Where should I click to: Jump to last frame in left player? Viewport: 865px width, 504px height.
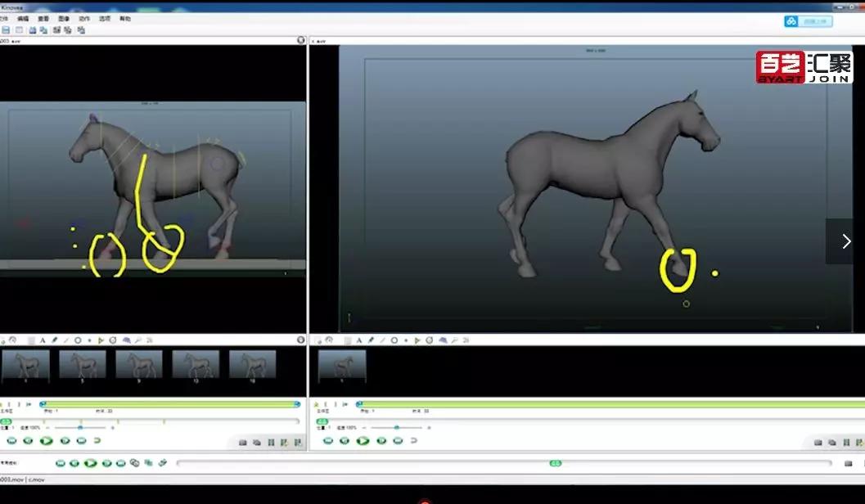coord(82,440)
